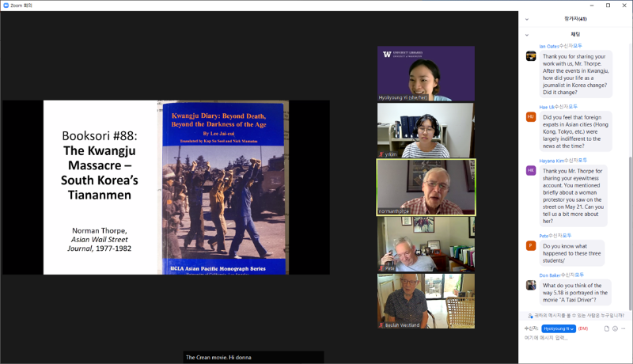Select yrlom video thumbnail
This screenshot has height=364, width=633.
[426, 131]
